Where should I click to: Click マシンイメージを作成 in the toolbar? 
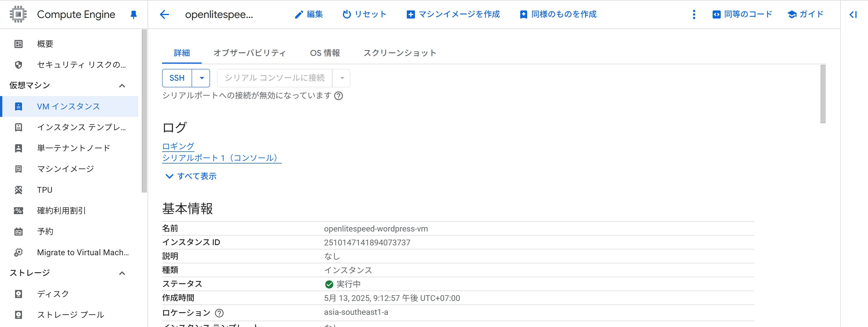point(453,14)
